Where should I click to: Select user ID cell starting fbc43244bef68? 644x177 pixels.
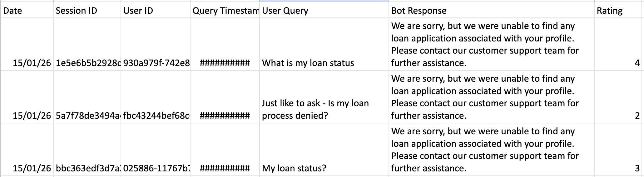tap(156, 97)
